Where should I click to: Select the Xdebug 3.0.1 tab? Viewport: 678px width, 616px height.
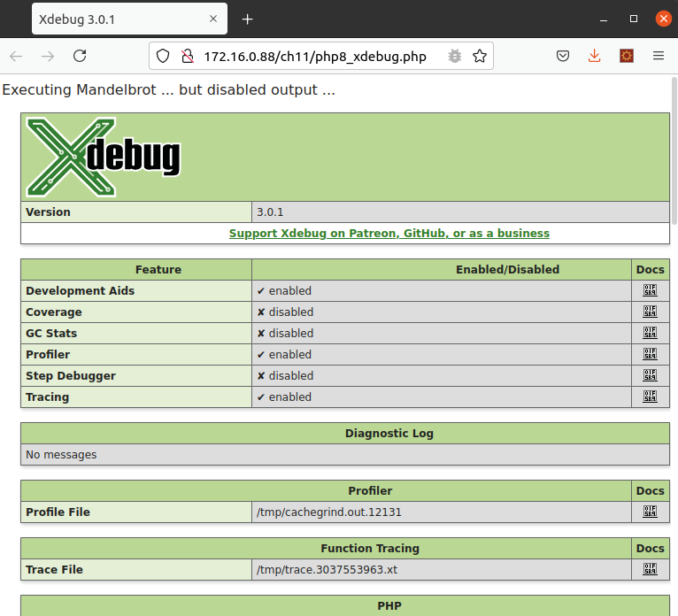coord(129,19)
